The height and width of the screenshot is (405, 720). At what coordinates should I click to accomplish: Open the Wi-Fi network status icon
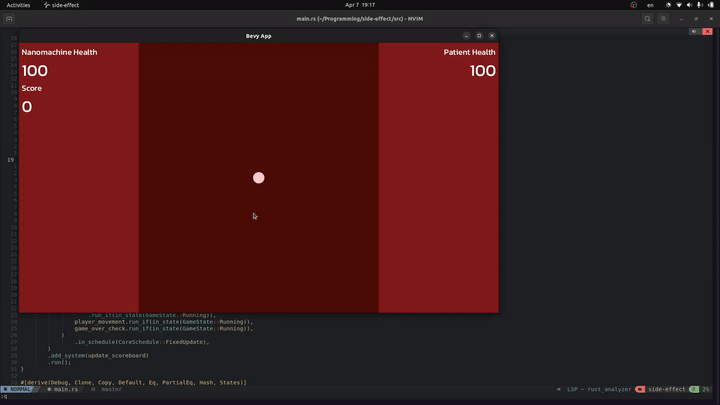[x=679, y=5]
